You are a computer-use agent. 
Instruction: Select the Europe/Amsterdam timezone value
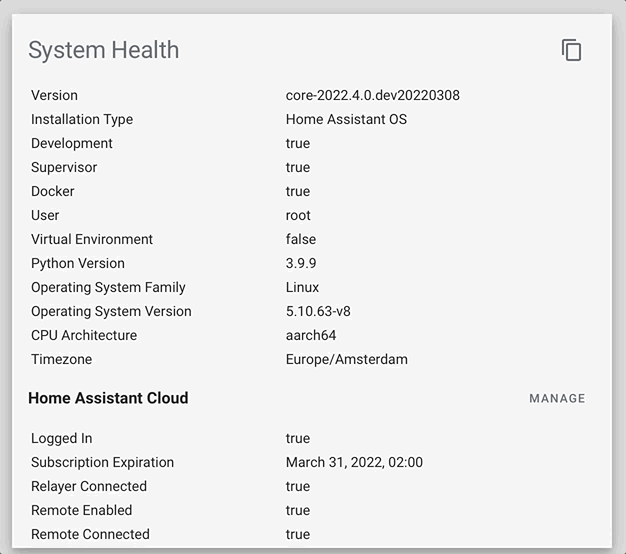tap(347, 359)
